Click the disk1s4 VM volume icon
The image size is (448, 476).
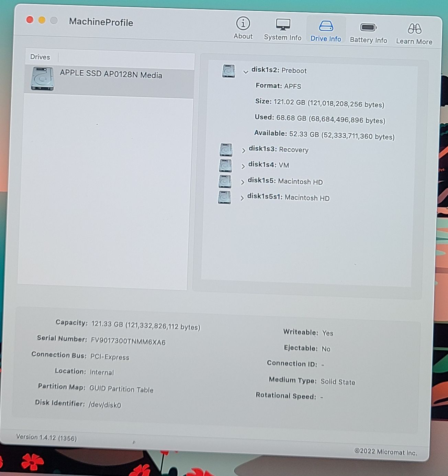[x=225, y=166]
